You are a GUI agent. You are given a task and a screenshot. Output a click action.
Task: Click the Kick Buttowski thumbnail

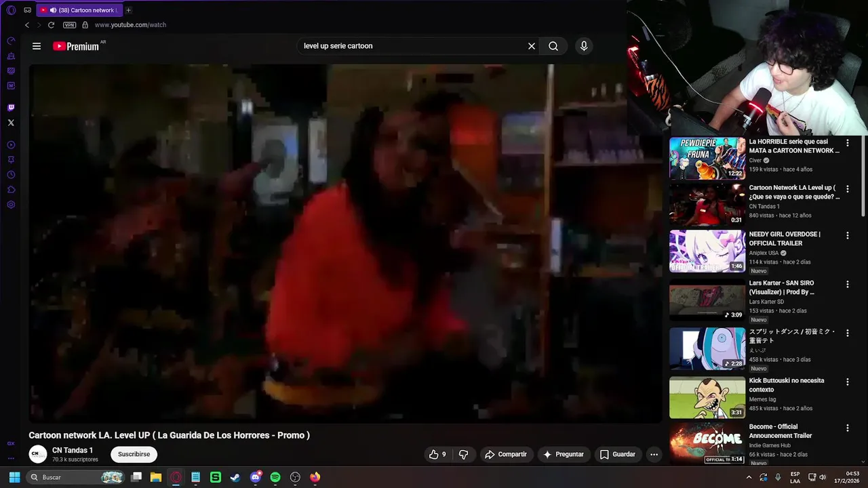point(707,397)
